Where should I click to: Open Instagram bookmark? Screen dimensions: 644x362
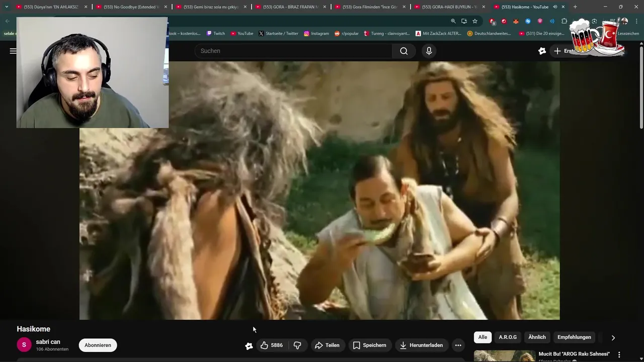click(316, 34)
